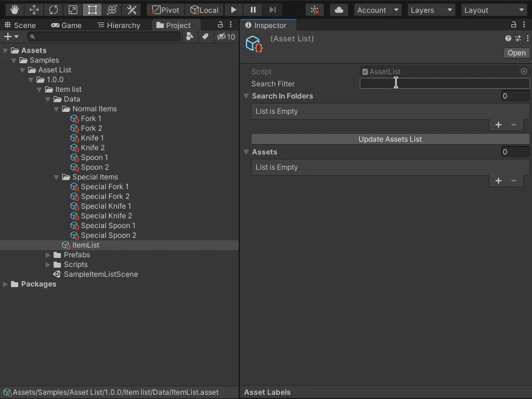This screenshot has width=532, height=399.
Task: Switch to the Scene tab
Action: [20, 25]
